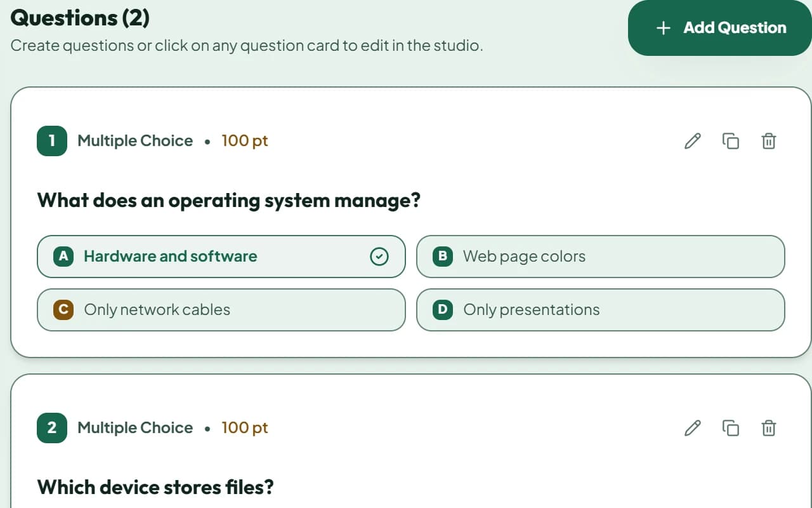The image size is (812, 508).
Task: Click the 'Questions (2)' heading
Action: [80, 17]
